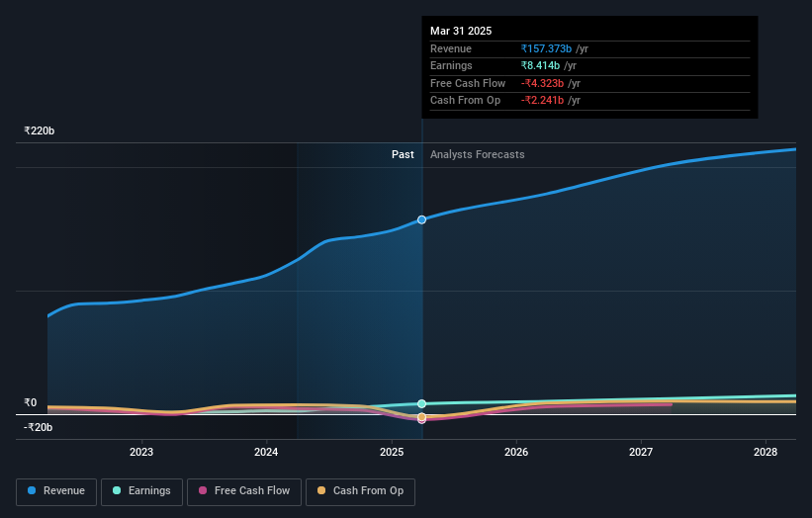Toggle the Revenue legend series
Image resolution: width=812 pixels, height=518 pixels.
point(56,491)
